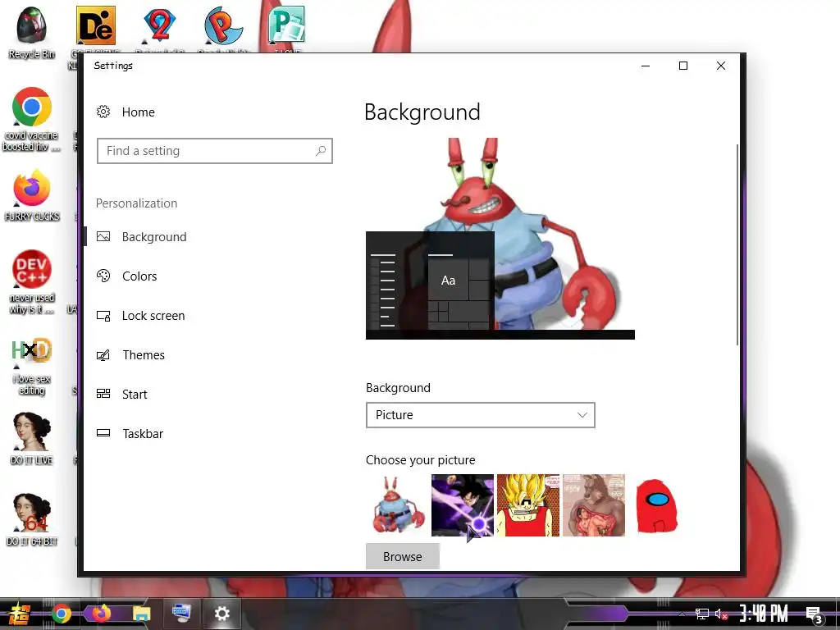Open the De desktop shortcut icon

click(96, 25)
